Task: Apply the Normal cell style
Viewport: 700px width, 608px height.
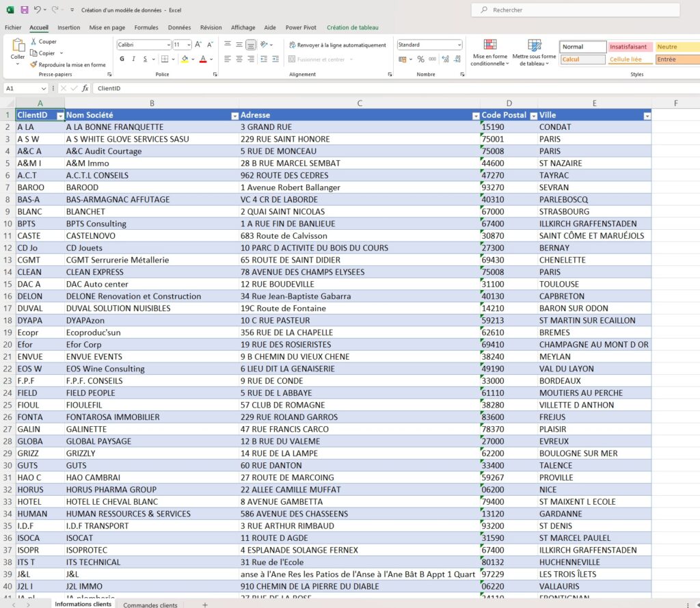Action: coord(582,47)
